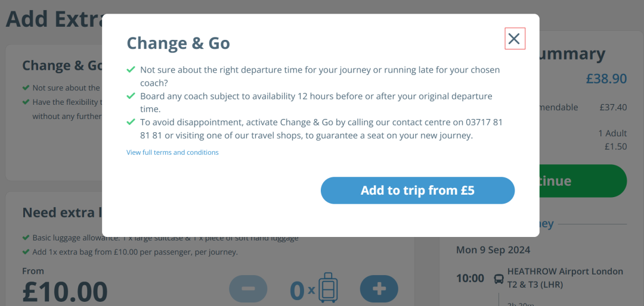Click the 10:00 departure time

point(470,278)
